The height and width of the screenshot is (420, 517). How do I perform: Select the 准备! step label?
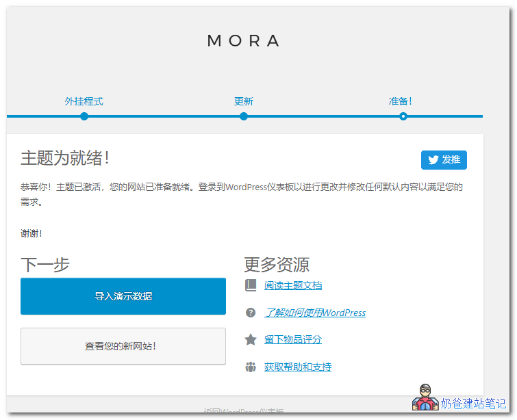coord(401,101)
